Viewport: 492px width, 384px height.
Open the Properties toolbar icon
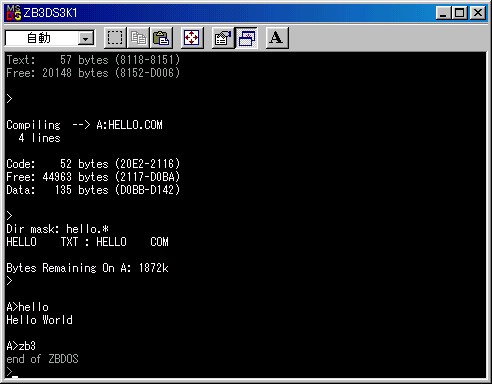(223, 38)
